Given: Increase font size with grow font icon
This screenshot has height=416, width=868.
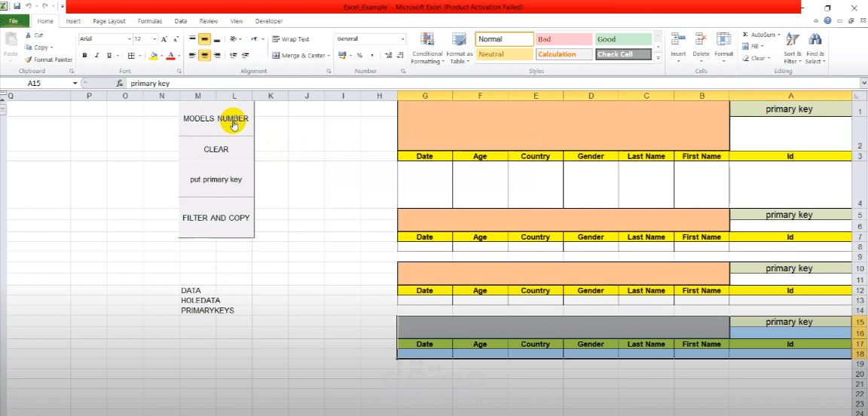Looking at the screenshot, I should [x=164, y=39].
